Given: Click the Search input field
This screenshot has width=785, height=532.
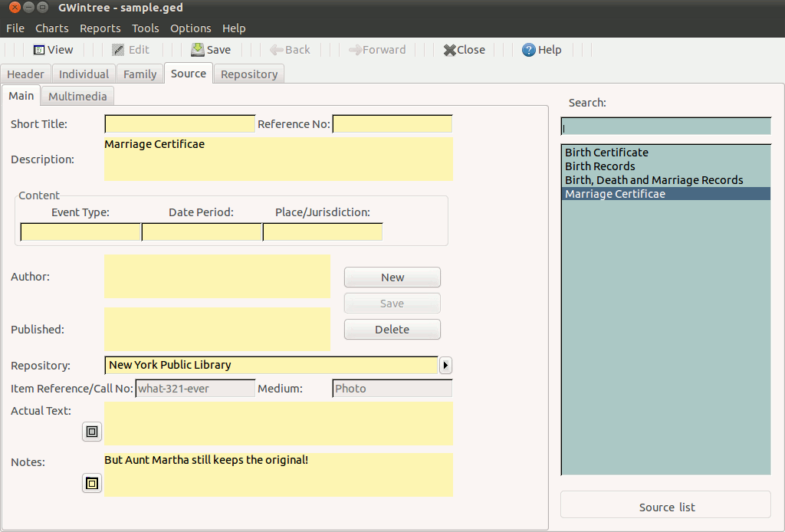Looking at the screenshot, I should pos(666,126).
